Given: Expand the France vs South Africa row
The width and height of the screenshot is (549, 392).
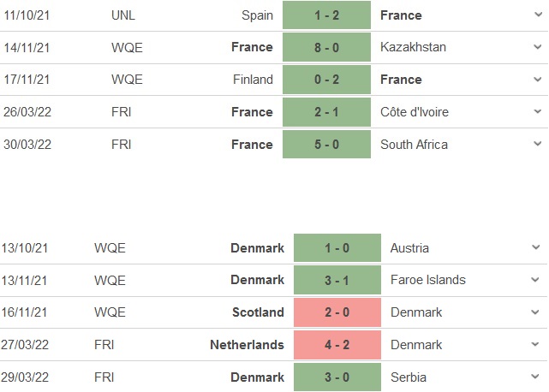Looking at the screenshot, I should (x=537, y=145).
